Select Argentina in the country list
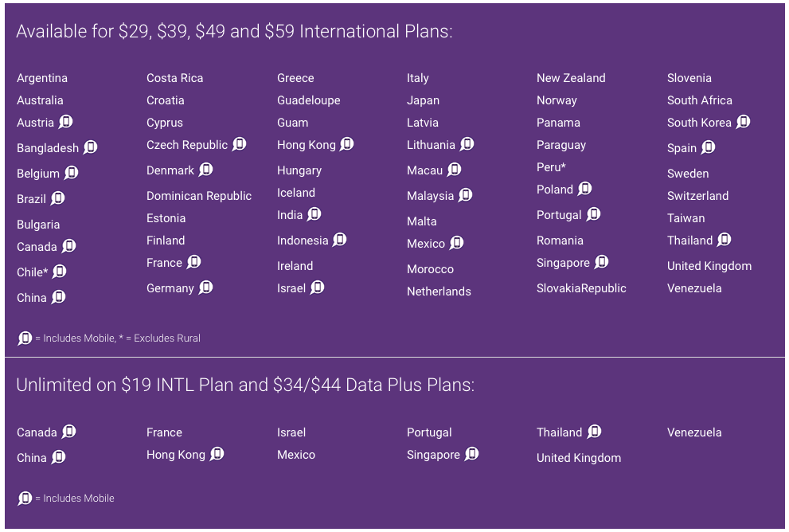The width and height of the screenshot is (789, 532). point(42,78)
